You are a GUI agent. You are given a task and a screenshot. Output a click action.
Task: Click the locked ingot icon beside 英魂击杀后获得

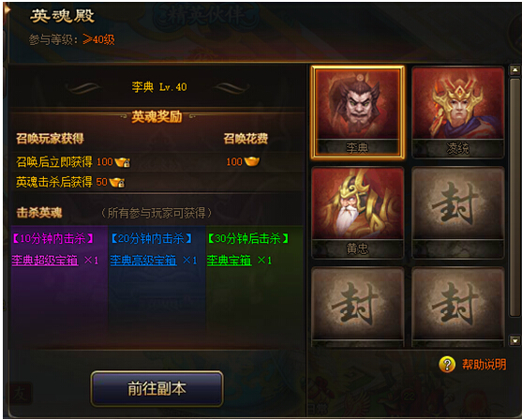(117, 183)
